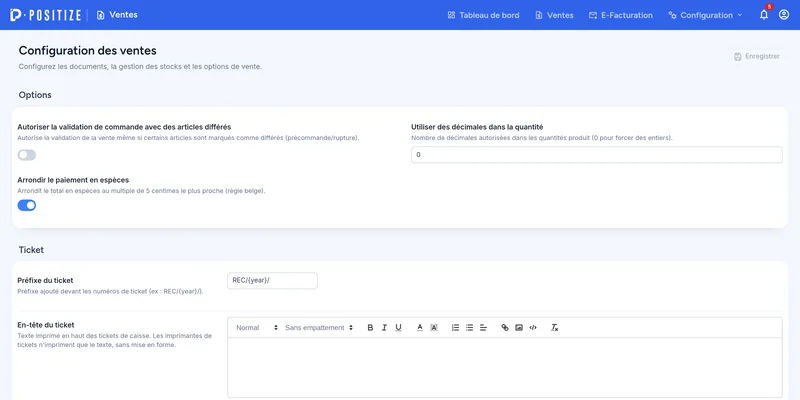Toggle italic formatting
The width and height of the screenshot is (800, 400).
coord(384,328)
